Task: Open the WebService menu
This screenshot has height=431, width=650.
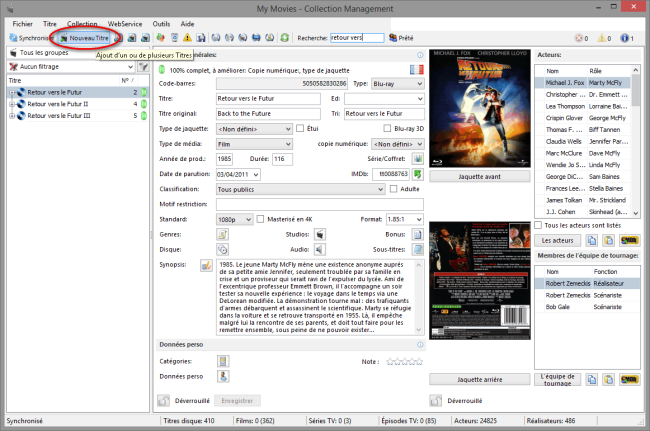Action: (x=125, y=24)
